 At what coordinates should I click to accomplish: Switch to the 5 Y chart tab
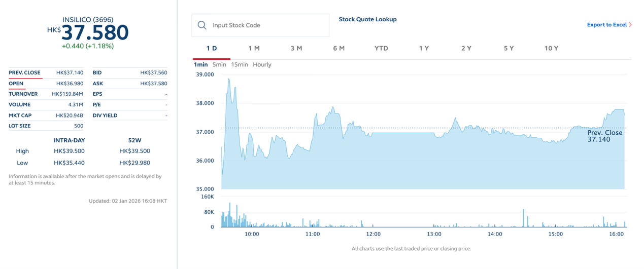pyautogui.click(x=509, y=48)
